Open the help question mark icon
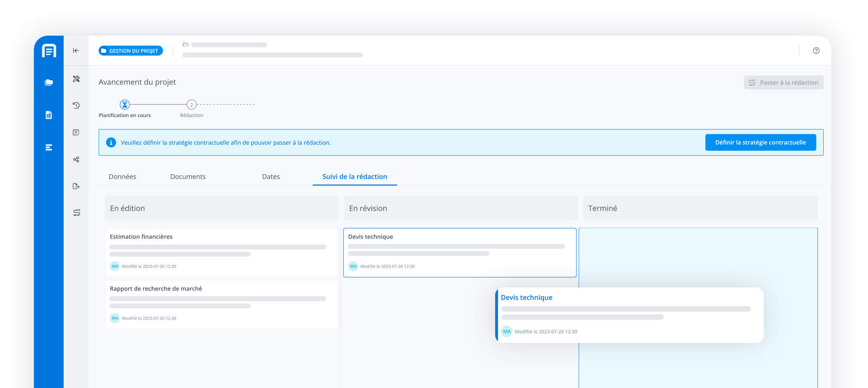 816,51
